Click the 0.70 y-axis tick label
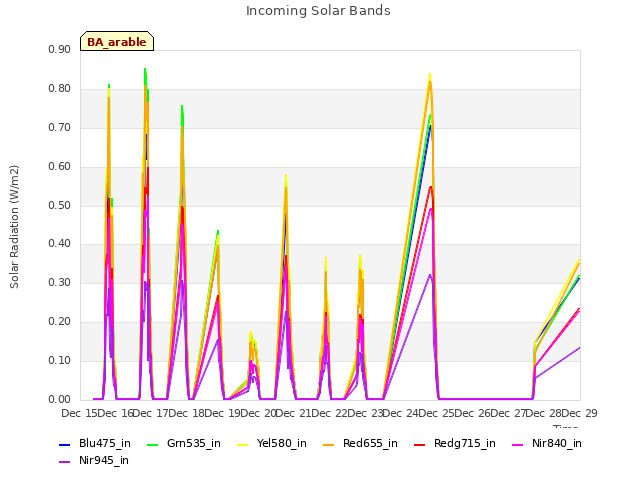 coord(60,127)
